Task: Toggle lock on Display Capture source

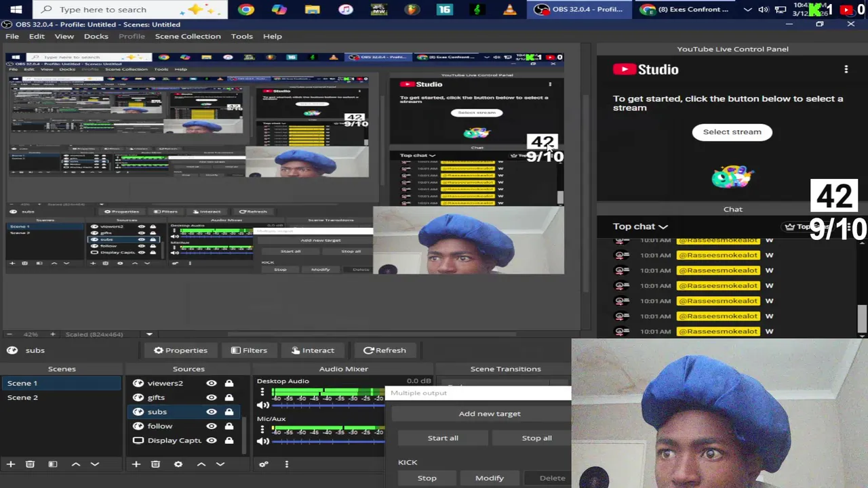Action: [229, 440]
